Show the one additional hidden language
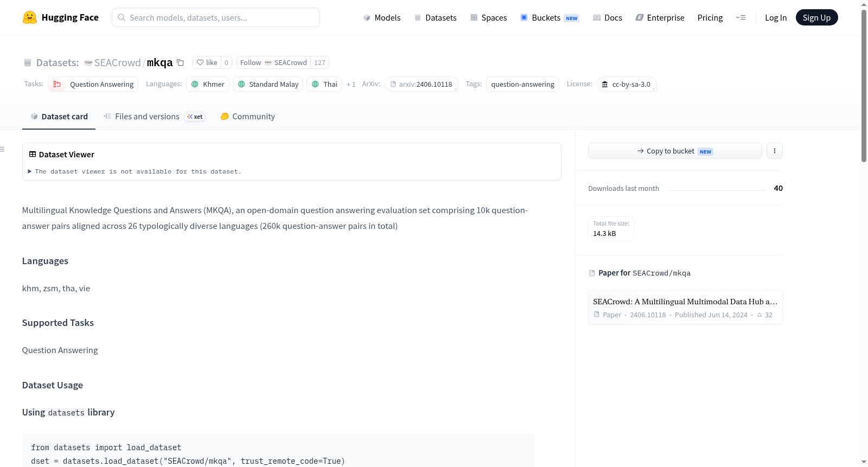The width and height of the screenshot is (868, 467). pos(351,84)
